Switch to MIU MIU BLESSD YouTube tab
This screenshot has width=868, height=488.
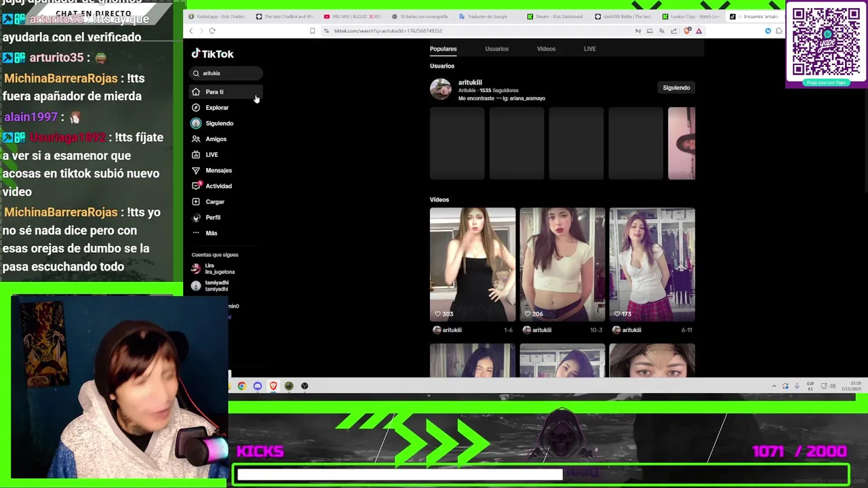353,16
